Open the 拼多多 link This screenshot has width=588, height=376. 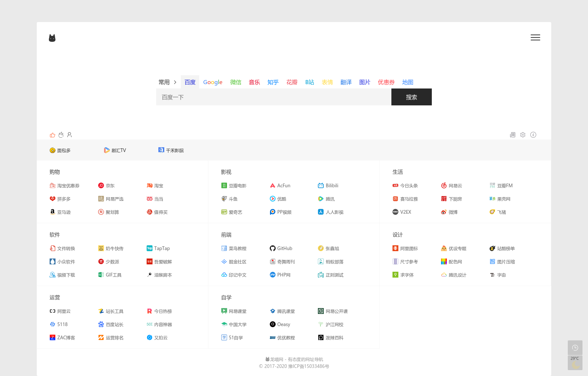pyautogui.click(x=60, y=199)
